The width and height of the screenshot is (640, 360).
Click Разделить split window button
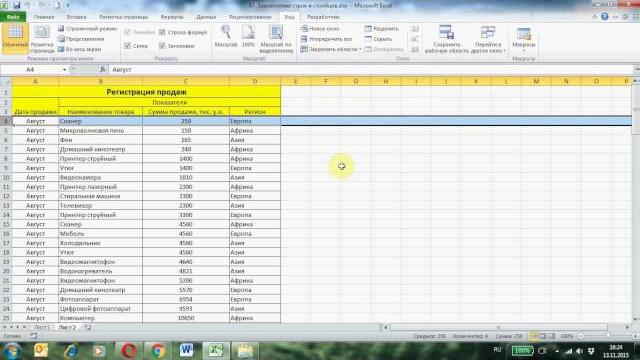(381, 29)
